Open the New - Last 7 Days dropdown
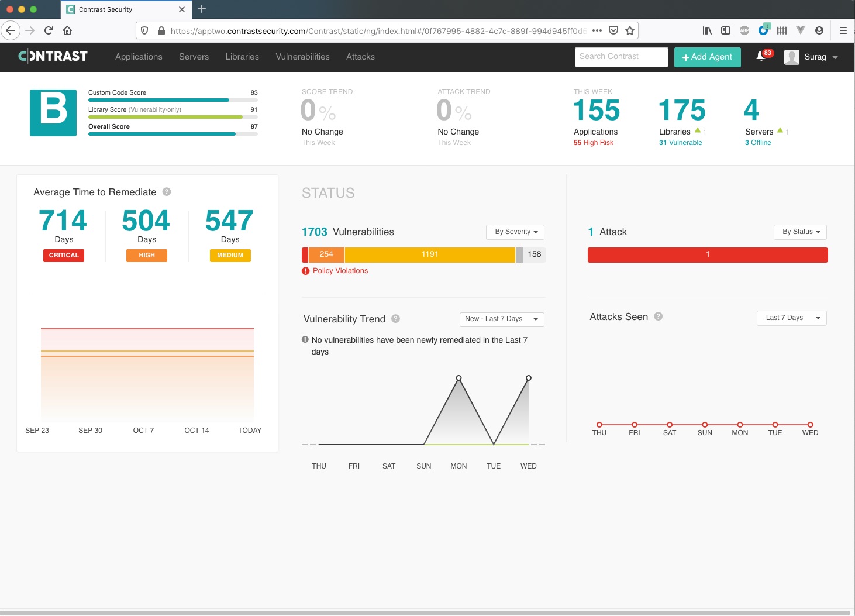Screen dimensions: 855x616 click(501, 319)
